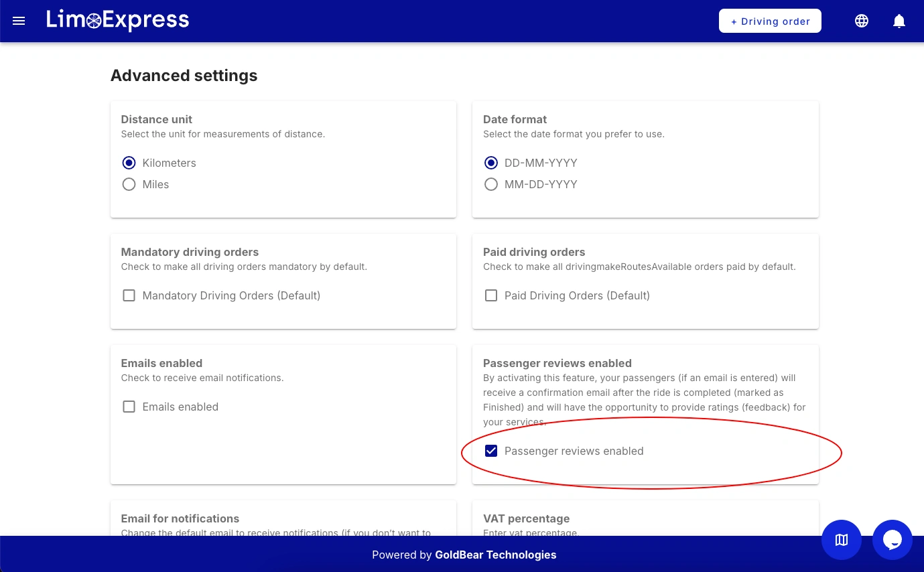Select Kilometers as distance unit

pyautogui.click(x=129, y=163)
